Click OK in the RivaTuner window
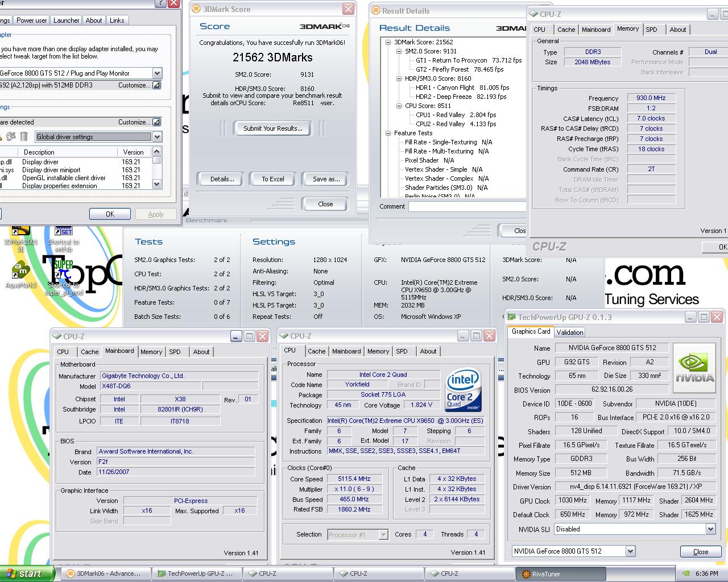 coord(110,214)
